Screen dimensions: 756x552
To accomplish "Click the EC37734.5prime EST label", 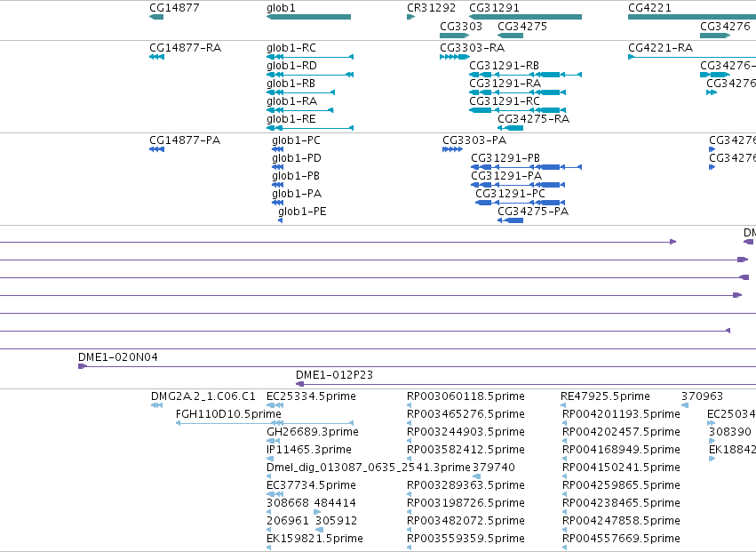I will (311, 485).
